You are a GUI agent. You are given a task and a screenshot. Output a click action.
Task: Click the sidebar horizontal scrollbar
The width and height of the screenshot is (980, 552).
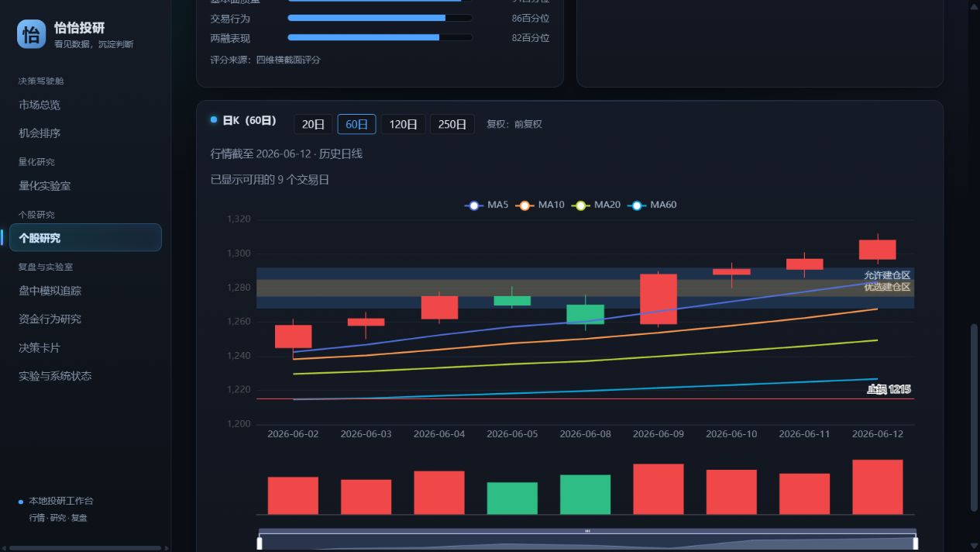85,548
